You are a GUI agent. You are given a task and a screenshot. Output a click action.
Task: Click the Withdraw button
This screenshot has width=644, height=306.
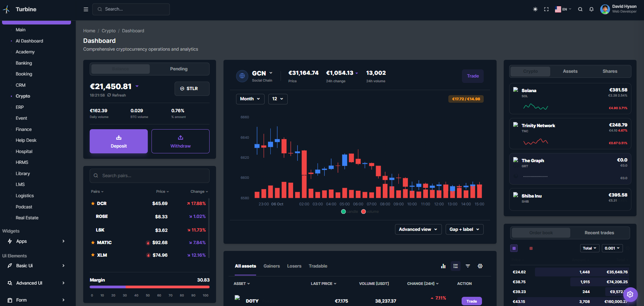(180, 141)
